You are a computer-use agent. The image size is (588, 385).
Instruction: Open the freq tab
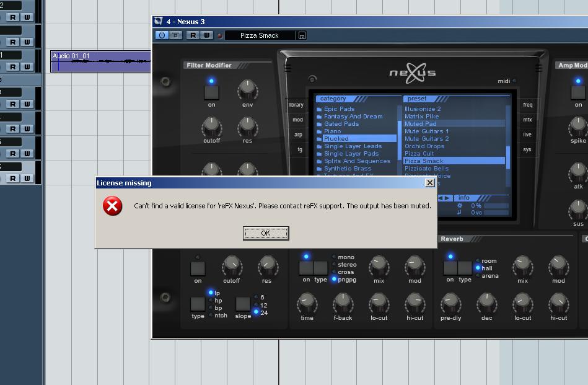[x=528, y=105]
